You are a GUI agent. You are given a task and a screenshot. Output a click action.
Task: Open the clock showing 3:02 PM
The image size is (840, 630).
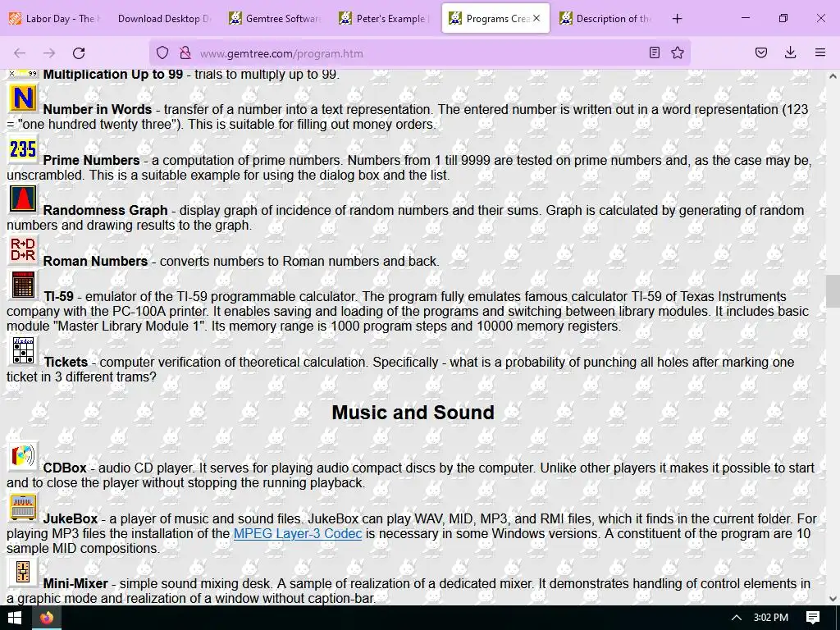(x=771, y=619)
